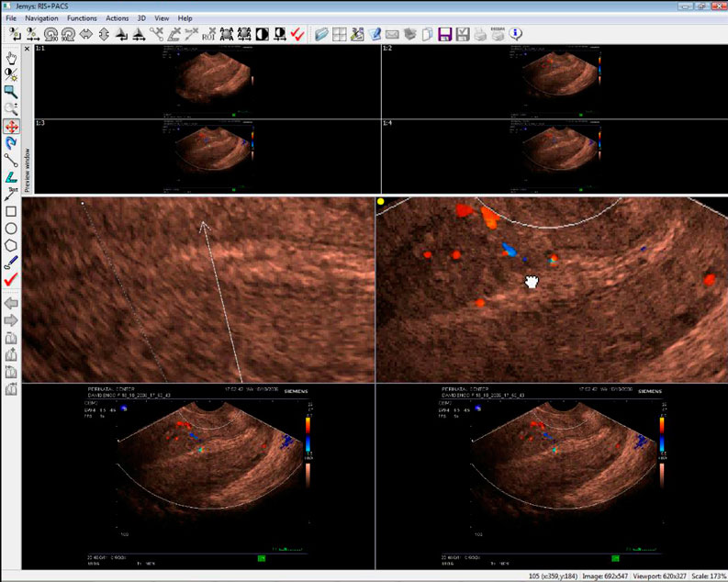Click the purple save disk icon

click(x=445, y=34)
